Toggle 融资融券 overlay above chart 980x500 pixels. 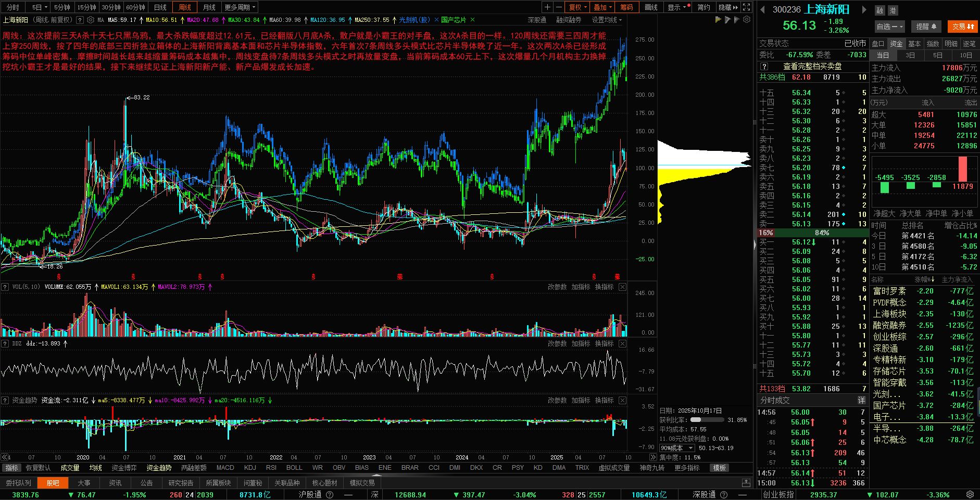pos(569,20)
